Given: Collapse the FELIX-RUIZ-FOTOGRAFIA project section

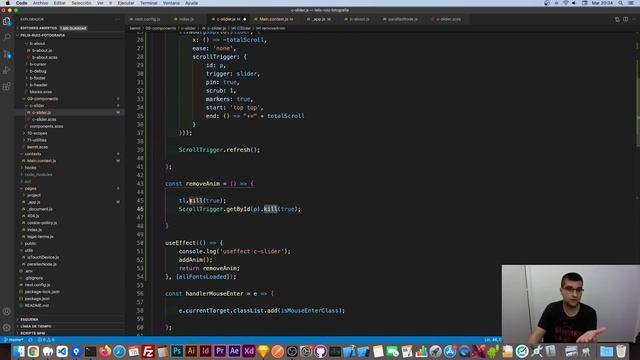Looking at the screenshot, I should [x=42, y=36].
